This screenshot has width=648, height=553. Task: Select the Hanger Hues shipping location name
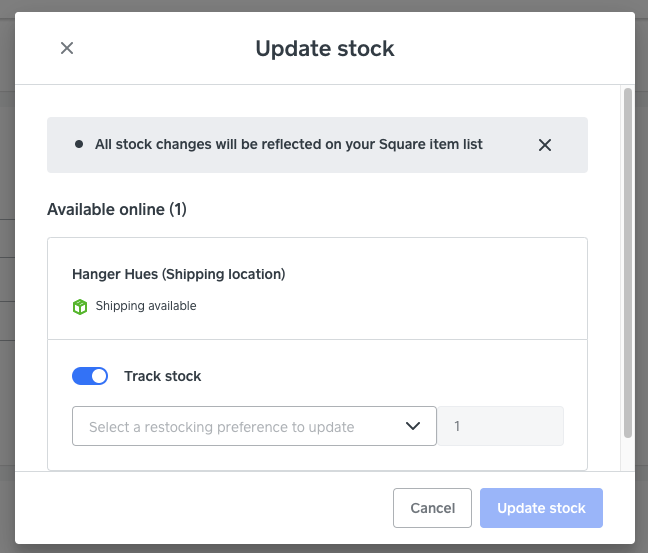point(178,274)
